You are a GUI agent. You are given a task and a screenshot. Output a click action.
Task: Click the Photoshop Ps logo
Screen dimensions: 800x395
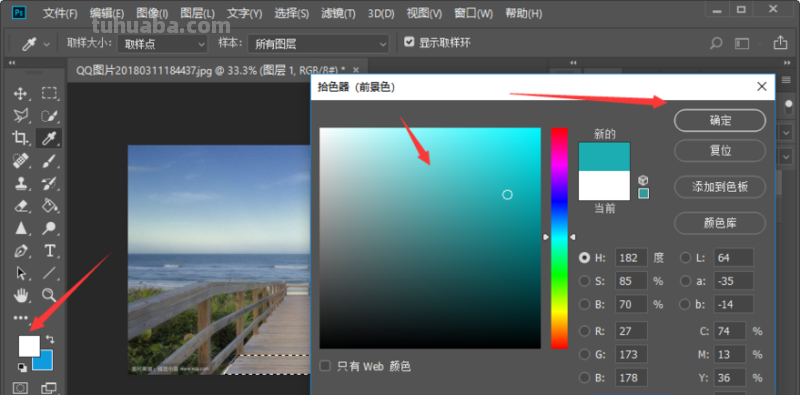19,13
